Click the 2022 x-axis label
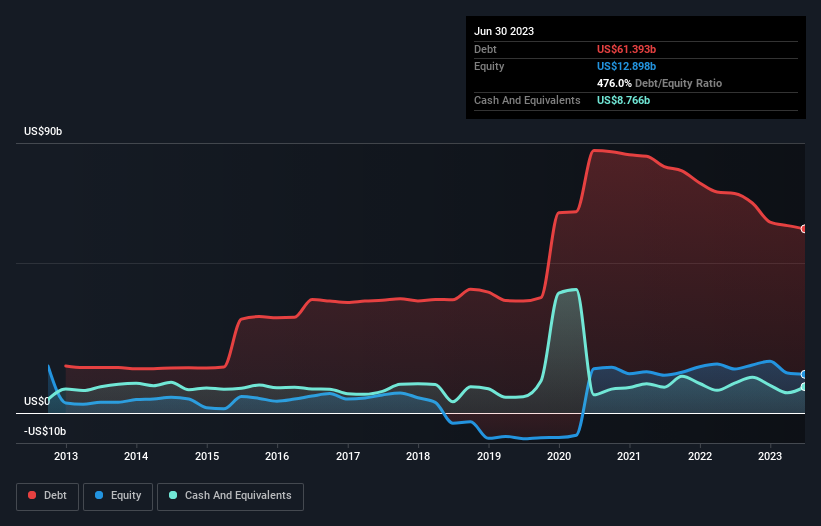 pyautogui.click(x=700, y=456)
